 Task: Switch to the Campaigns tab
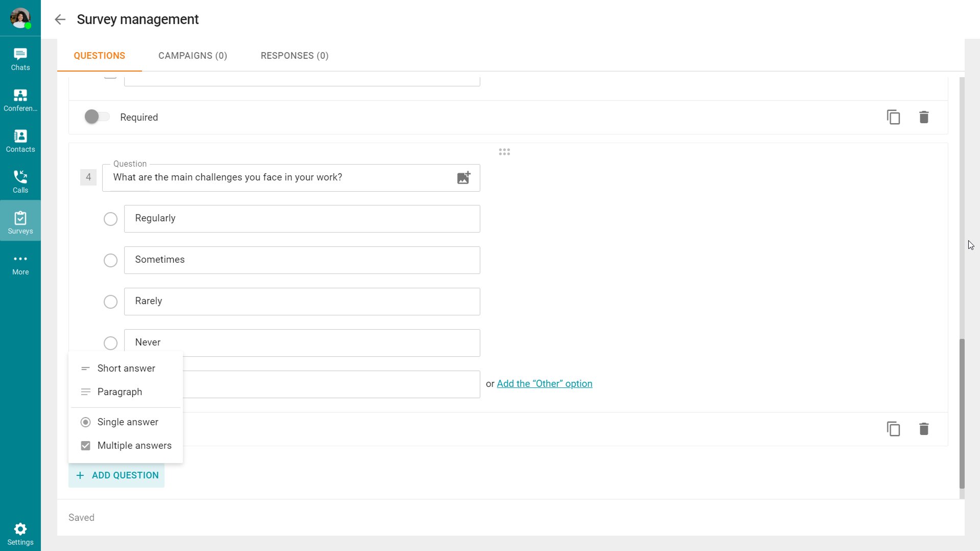193,56
